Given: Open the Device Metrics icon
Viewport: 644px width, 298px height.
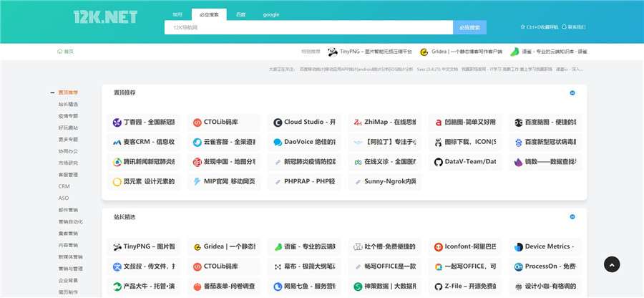Looking at the screenshot, I should [518, 247].
